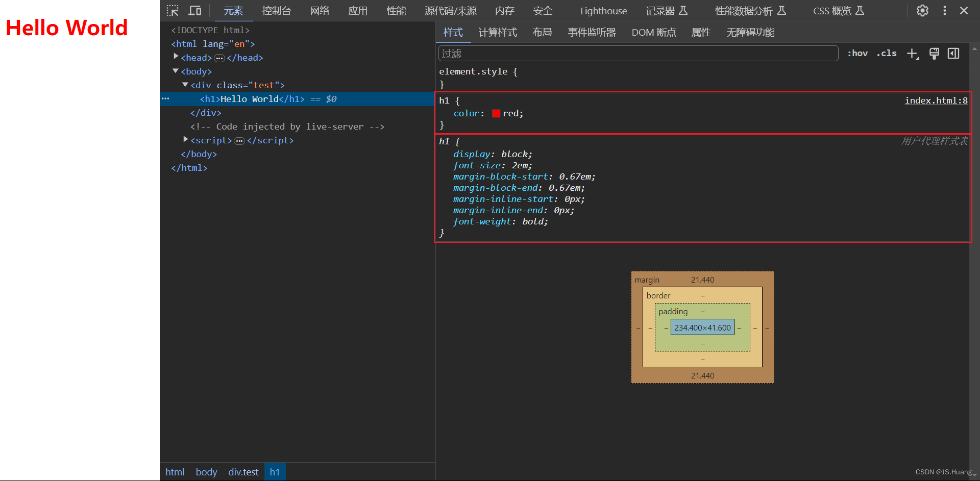Select body in the breadcrumb bar
The width and height of the screenshot is (980, 481).
(206, 472)
